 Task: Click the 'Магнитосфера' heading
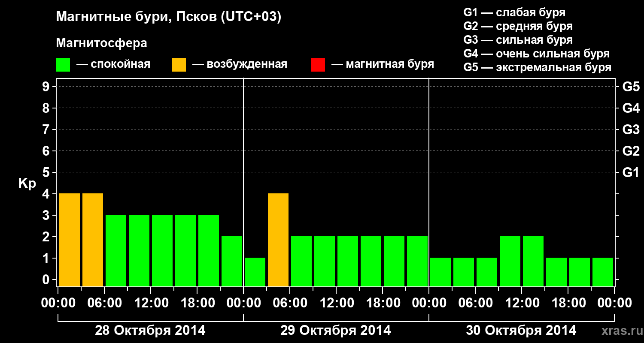101,43
